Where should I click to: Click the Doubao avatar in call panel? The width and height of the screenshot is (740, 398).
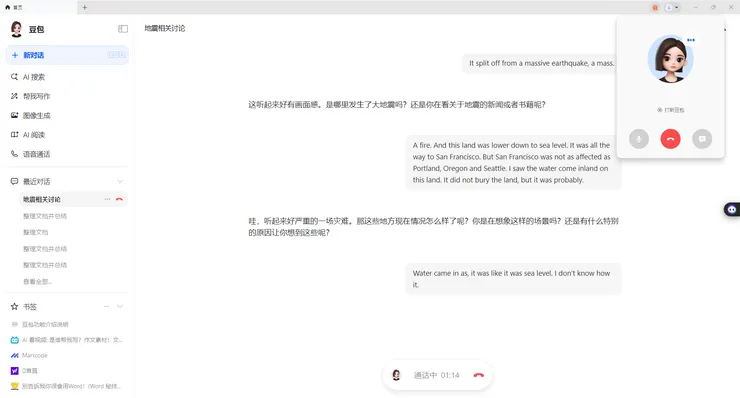[671, 59]
